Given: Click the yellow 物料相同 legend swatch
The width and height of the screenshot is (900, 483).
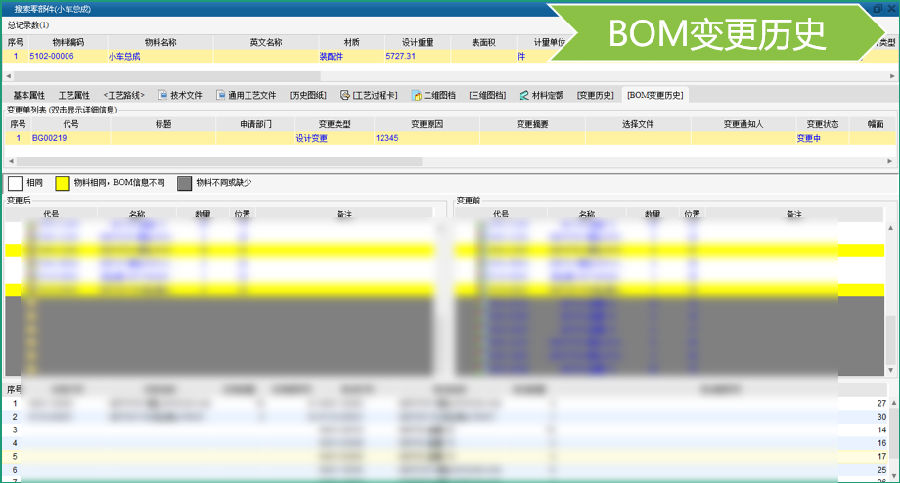Looking at the screenshot, I should point(63,183).
